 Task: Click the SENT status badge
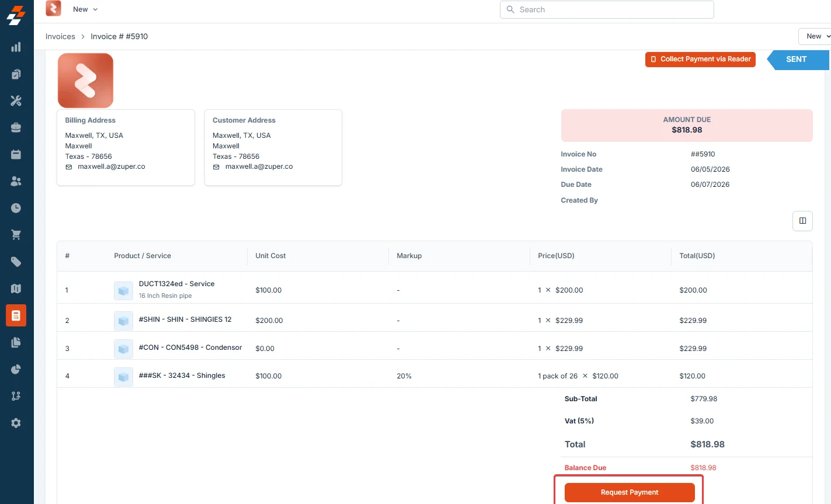[x=798, y=60]
